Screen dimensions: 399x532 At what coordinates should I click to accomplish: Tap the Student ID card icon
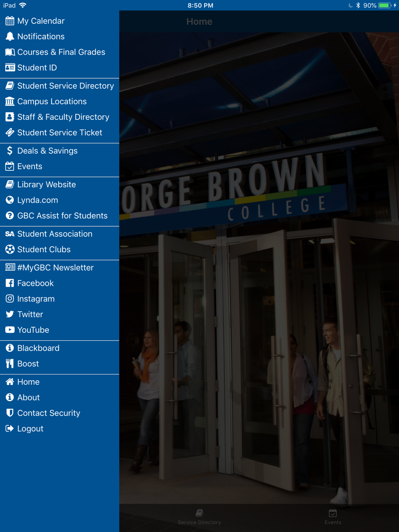click(x=10, y=67)
